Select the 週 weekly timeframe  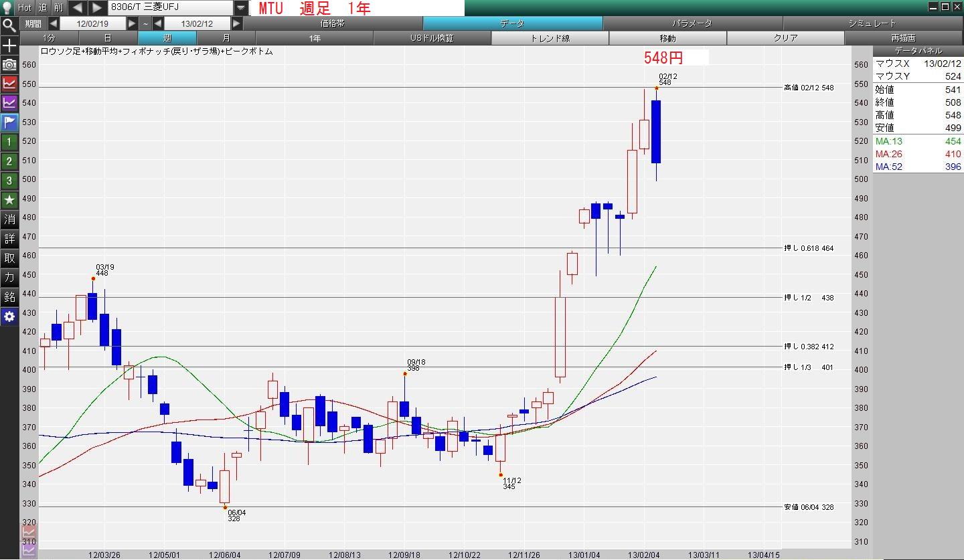pos(167,38)
